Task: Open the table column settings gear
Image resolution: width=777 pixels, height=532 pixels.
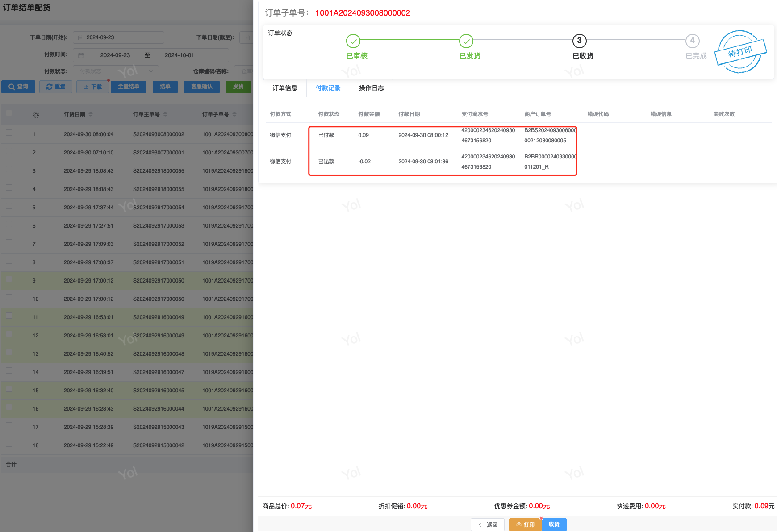Action: [x=36, y=115]
